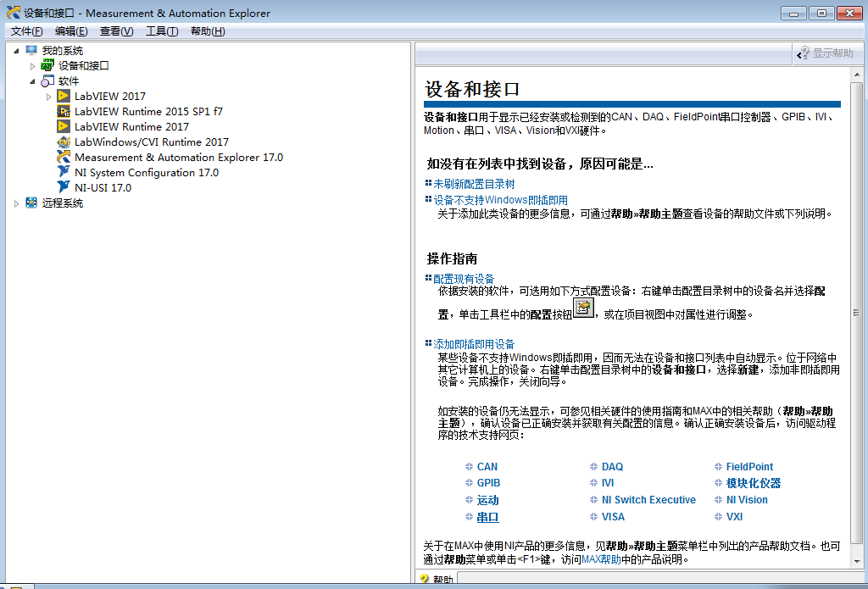Maximize the Measurement & Automation Explorer window
This screenshot has height=589, width=868.
click(x=821, y=13)
